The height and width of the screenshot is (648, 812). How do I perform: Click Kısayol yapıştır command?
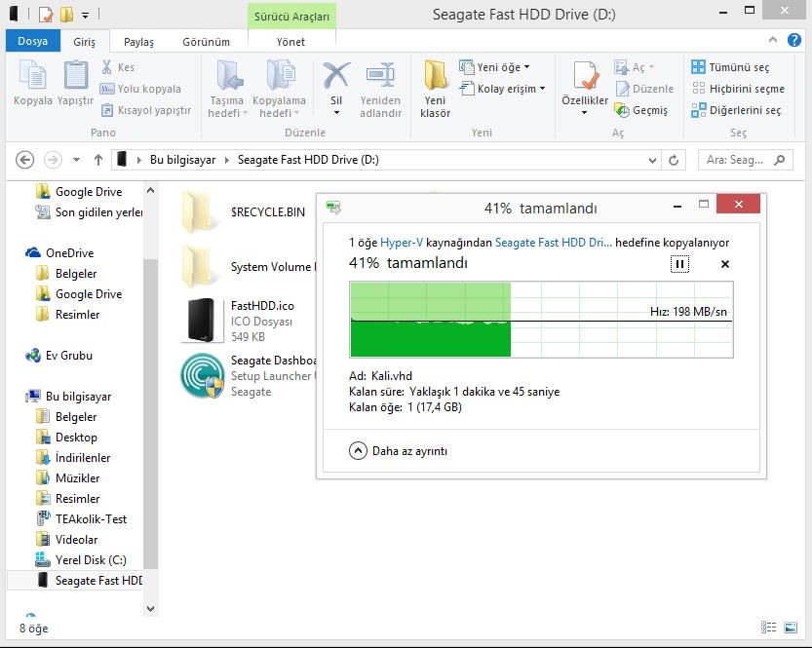(145, 110)
